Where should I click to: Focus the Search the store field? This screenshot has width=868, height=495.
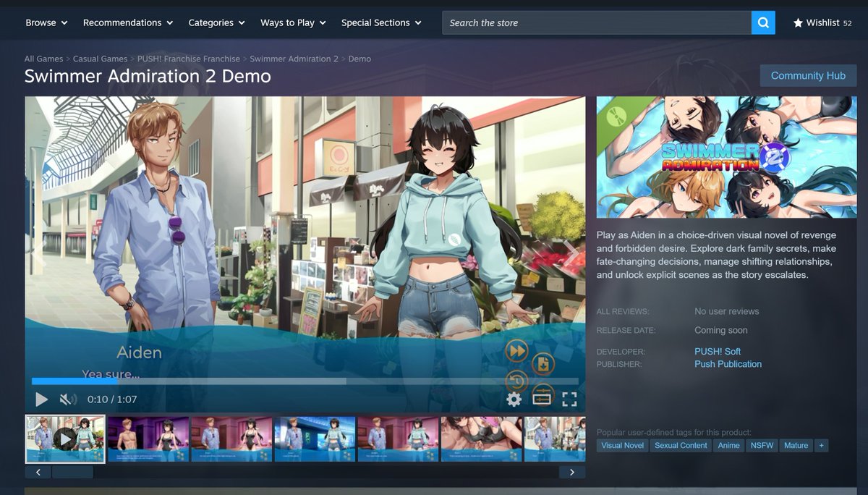(597, 22)
